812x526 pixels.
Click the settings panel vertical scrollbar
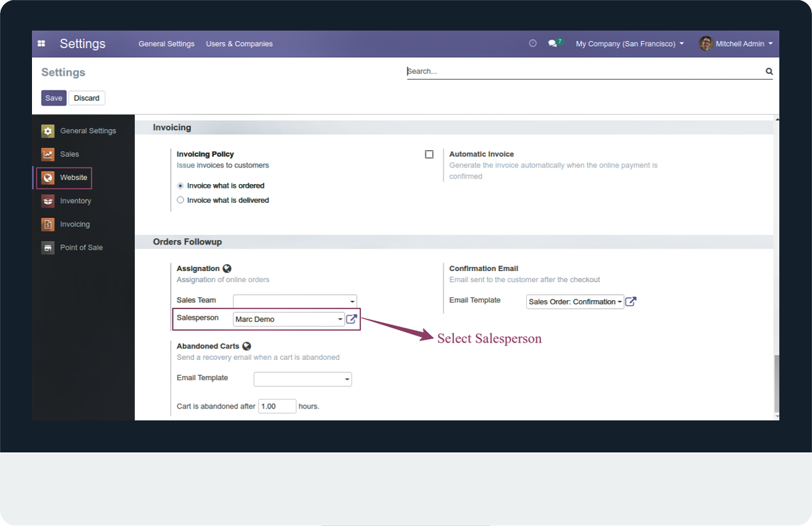[x=777, y=384]
